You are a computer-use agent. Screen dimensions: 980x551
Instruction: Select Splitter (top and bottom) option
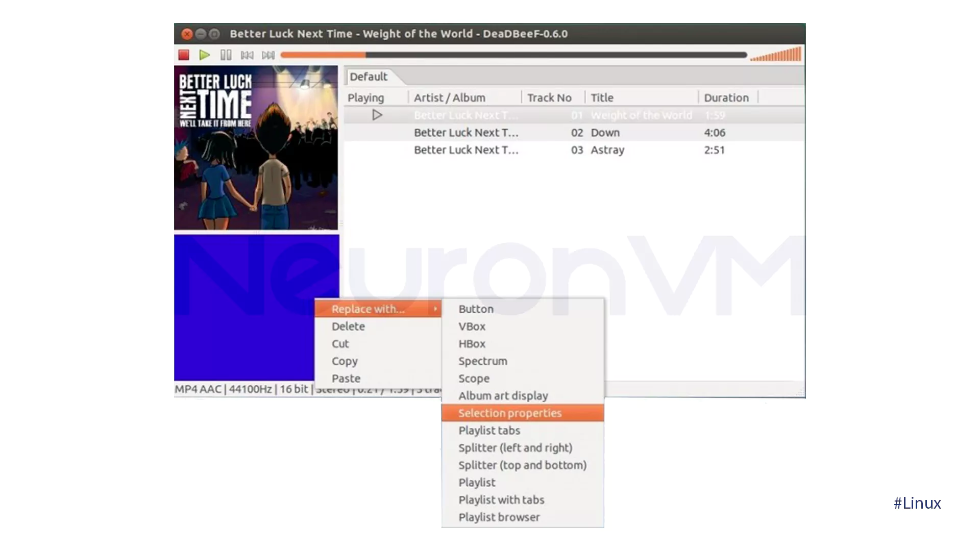pos(523,465)
